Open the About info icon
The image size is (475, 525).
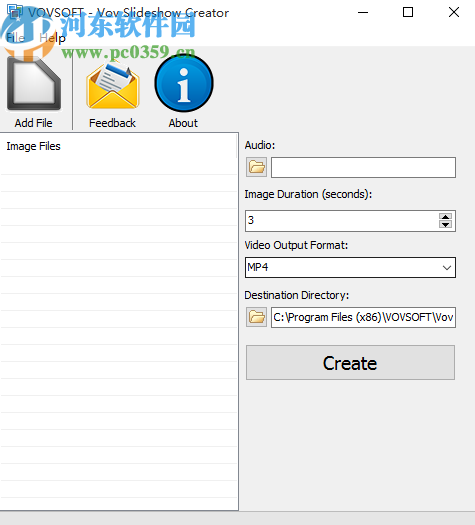coord(184,83)
